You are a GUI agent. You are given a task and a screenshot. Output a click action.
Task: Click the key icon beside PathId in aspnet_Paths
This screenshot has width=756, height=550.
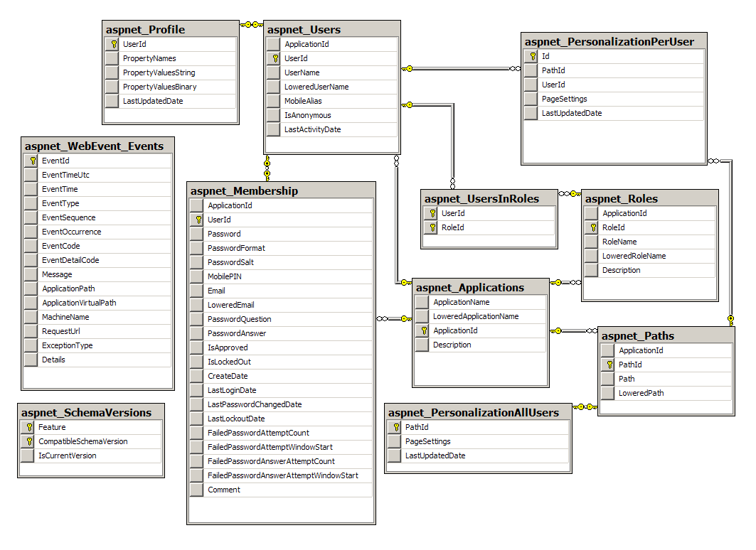coord(609,365)
